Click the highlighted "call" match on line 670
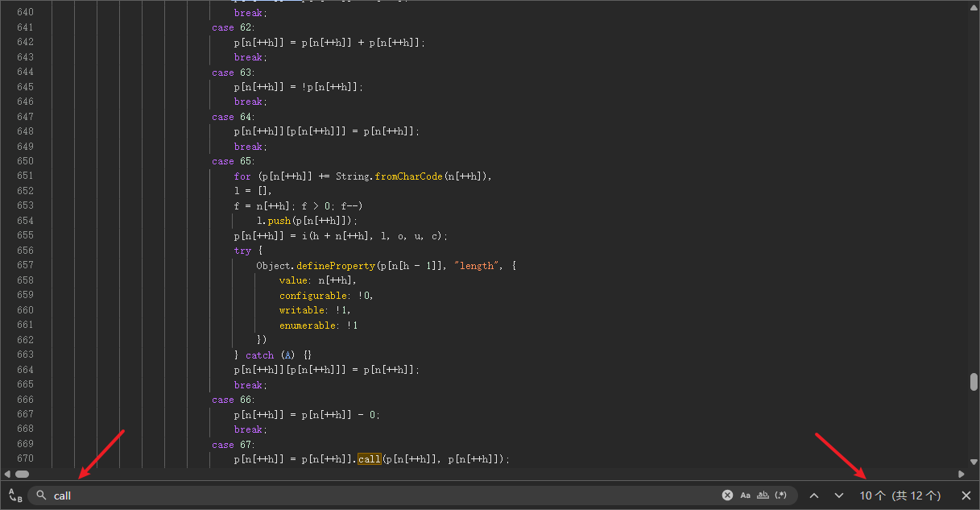The image size is (980, 510). (370, 459)
